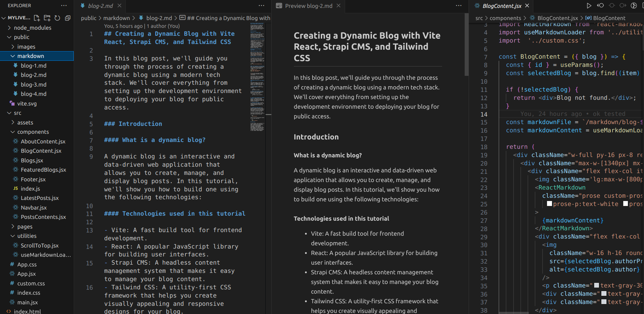Toggle GitLens file annotations icon

point(634,6)
